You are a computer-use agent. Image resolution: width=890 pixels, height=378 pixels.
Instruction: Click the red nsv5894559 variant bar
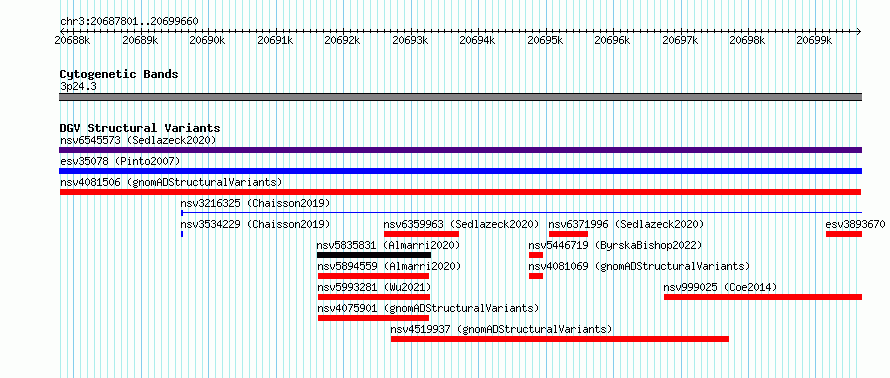point(373,276)
